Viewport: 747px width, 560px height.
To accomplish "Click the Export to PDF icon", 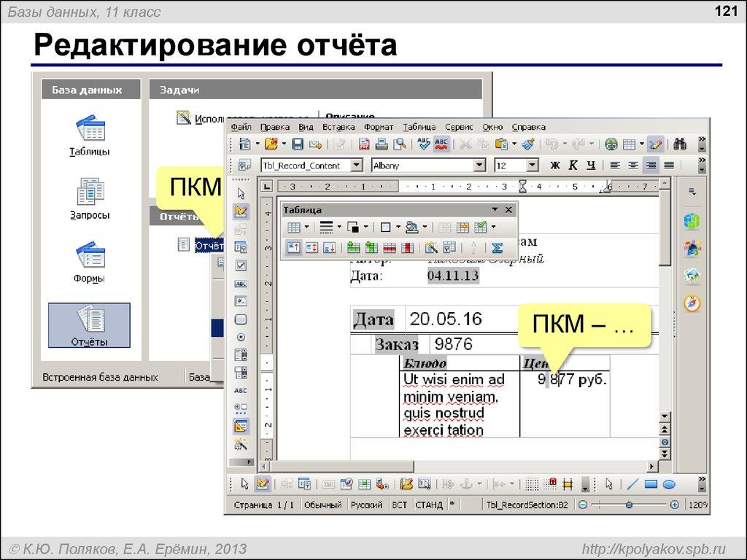I will coord(363,144).
